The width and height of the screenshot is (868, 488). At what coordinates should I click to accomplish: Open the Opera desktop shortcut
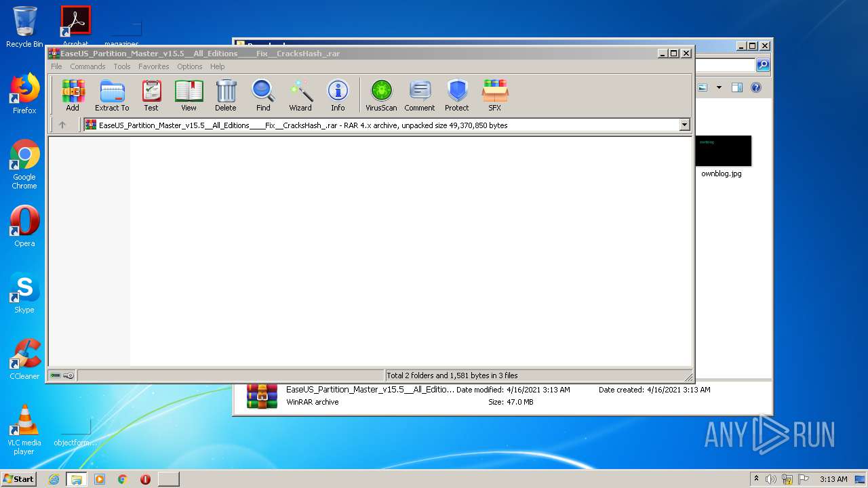tap(24, 226)
